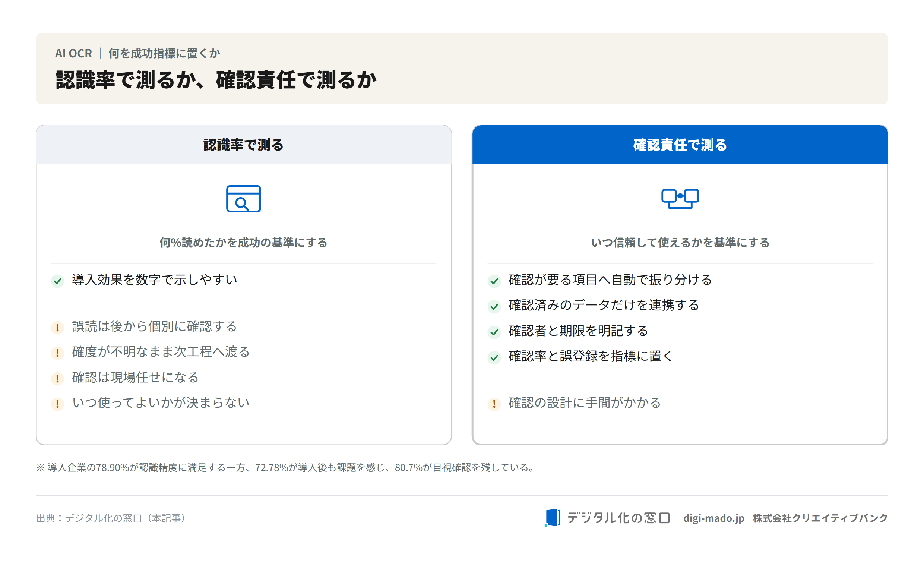Viewport: 924px width, 562px height.
Task: Click the warning icon beside 確認の設計に手間がかかる
Action: point(494,404)
